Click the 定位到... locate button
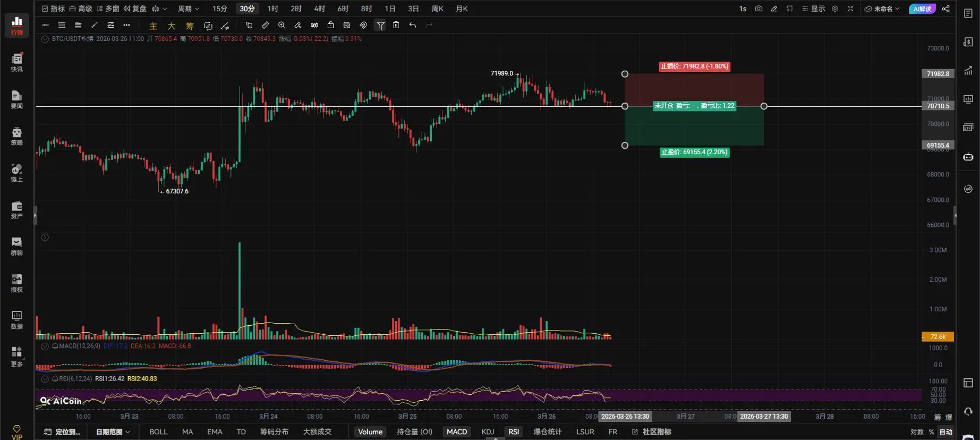Viewport: 980px width, 440px height. point(62,431)
